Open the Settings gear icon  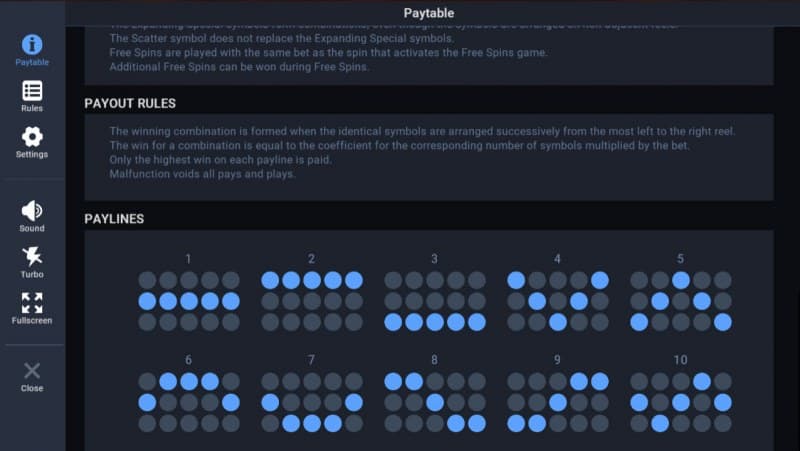click(x=32, y=137)
